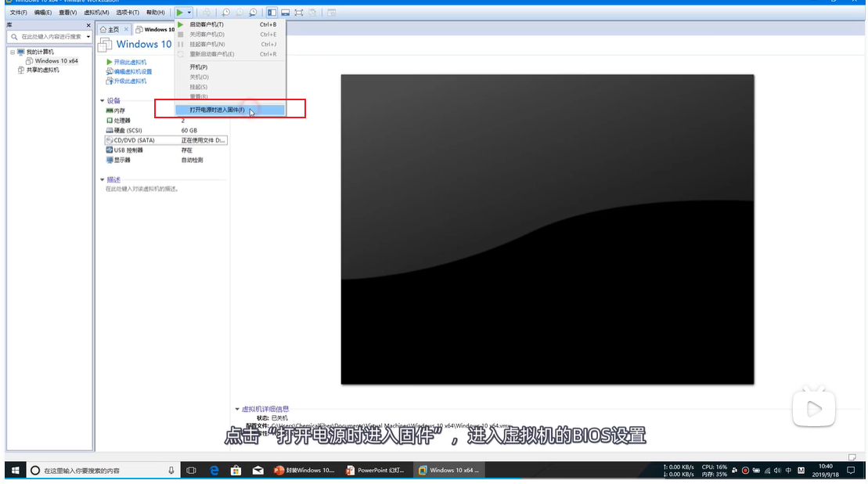Close the 主页 tab

pos(126,29)
